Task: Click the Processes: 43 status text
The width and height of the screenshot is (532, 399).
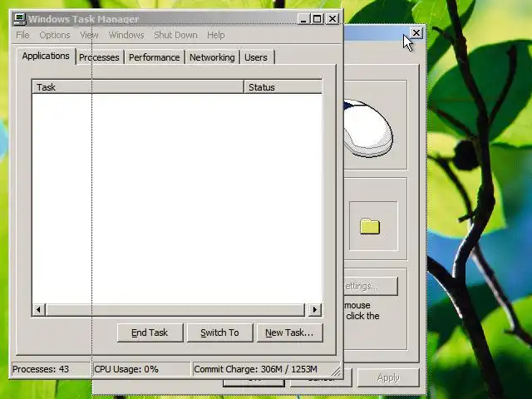Action: (x=41, y=369)
